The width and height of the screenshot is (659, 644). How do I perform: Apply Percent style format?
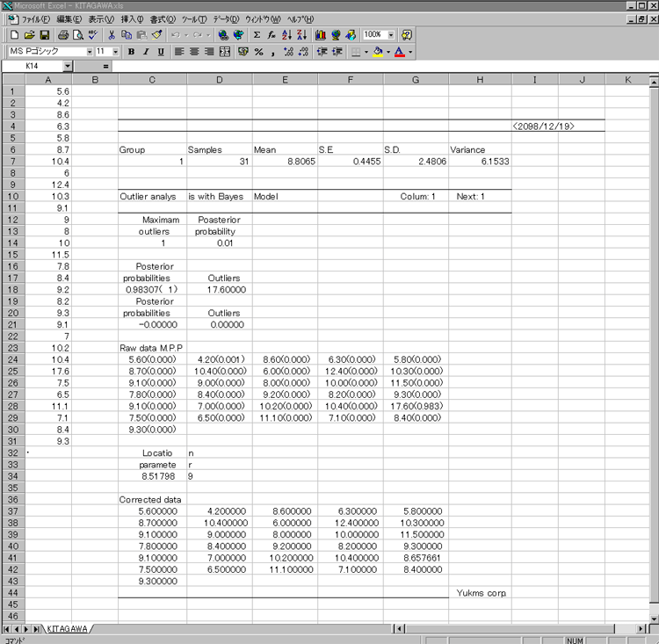[258, 52]
